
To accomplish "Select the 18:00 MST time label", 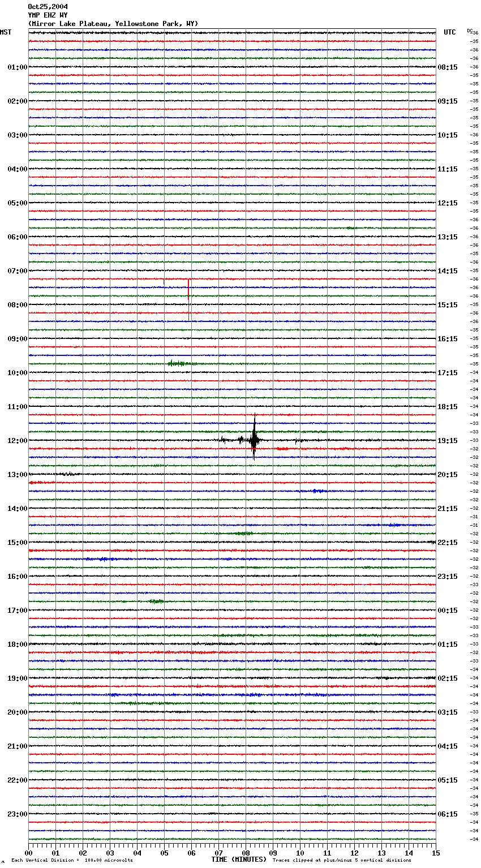I will (x=17, y=644).
